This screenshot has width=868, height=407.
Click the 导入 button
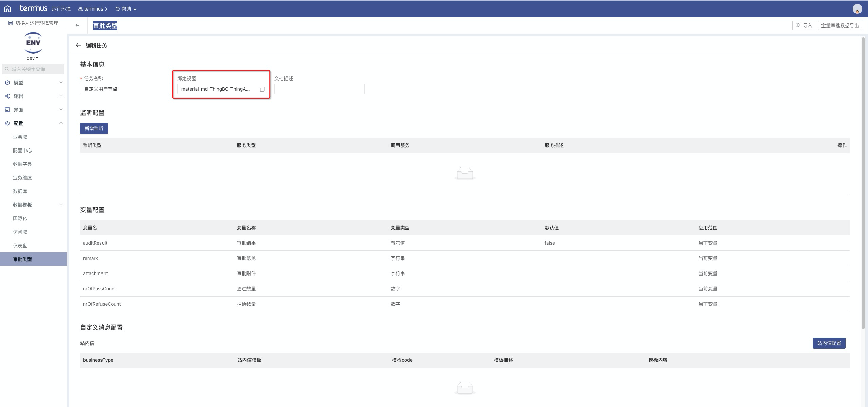point(804,25)
